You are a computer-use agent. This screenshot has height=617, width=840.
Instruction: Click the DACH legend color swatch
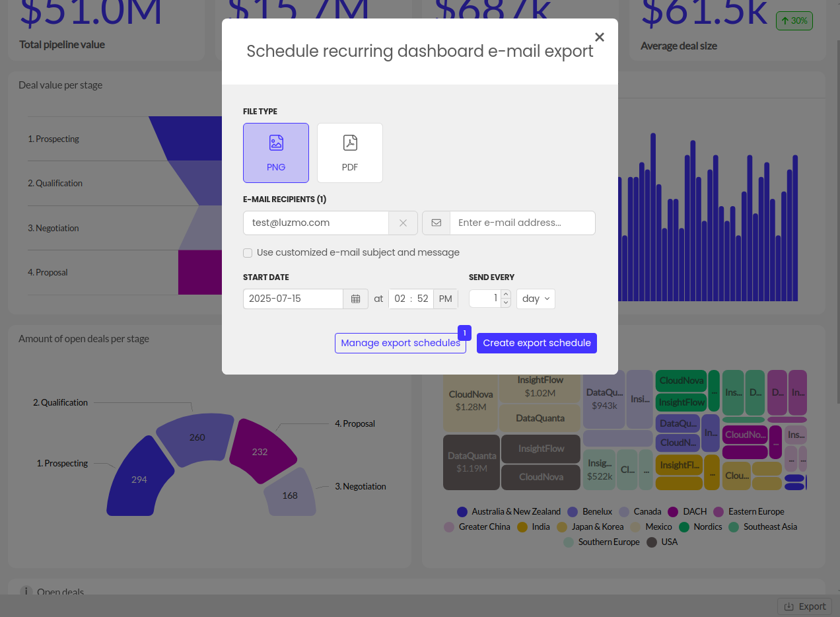pos(673,512)
